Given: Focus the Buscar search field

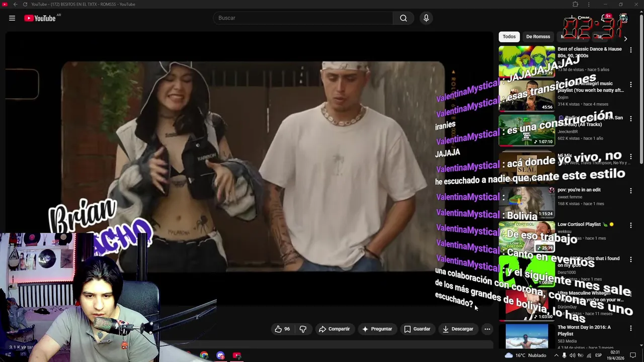Looking at the screenshot, I should [x=303, y=18].
